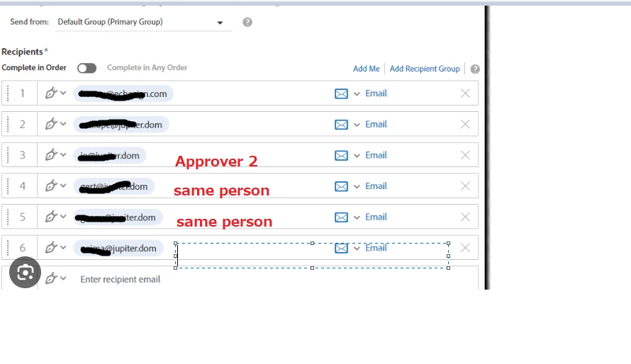
Task: Click the envelope icon in row 1
Action: pos(341,93)
